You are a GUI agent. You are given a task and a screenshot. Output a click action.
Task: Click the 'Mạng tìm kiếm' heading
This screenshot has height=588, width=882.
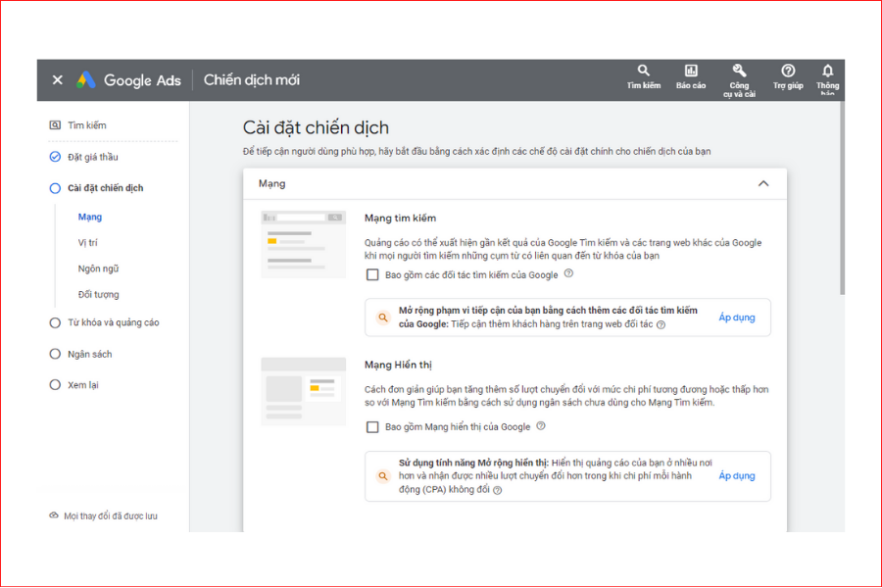(400, 218)
